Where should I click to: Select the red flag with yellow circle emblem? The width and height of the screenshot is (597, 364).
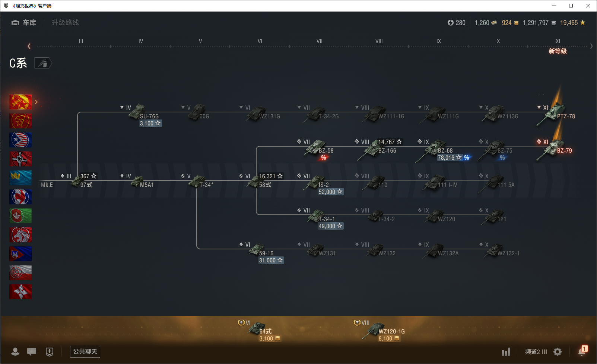(x=20, y=121)
